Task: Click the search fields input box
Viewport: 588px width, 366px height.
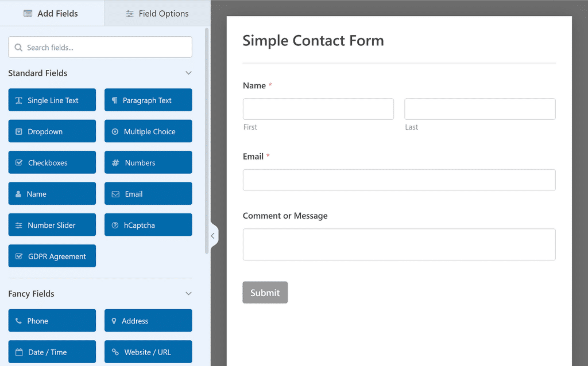Action: point(100,46)
